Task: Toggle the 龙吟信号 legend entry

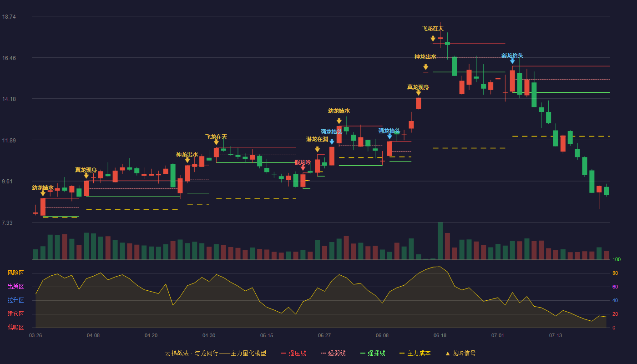Action: tap(460, 353)
